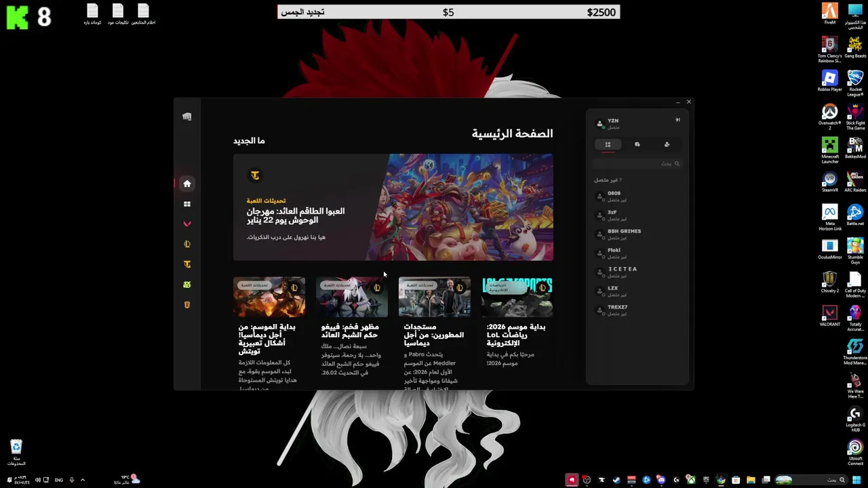Open the add friend tab in social panel
The width and height of the screenshot is (868, 488).
[667, 144]
